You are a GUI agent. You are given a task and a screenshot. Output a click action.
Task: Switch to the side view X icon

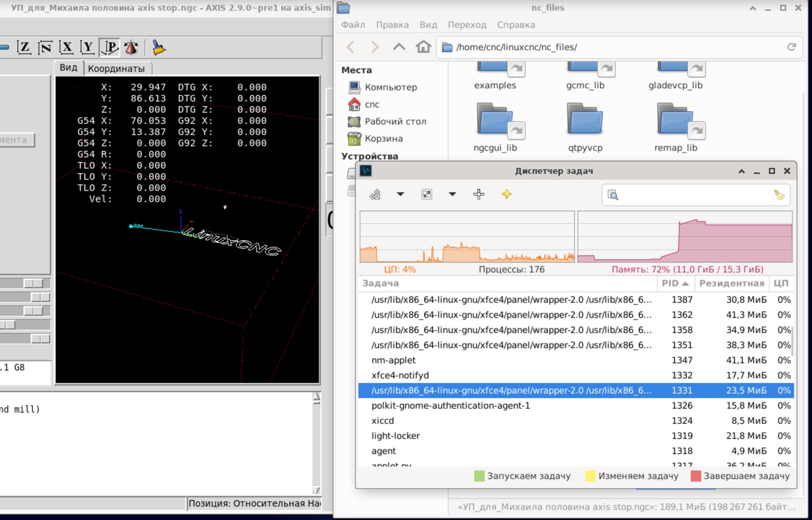66,47
